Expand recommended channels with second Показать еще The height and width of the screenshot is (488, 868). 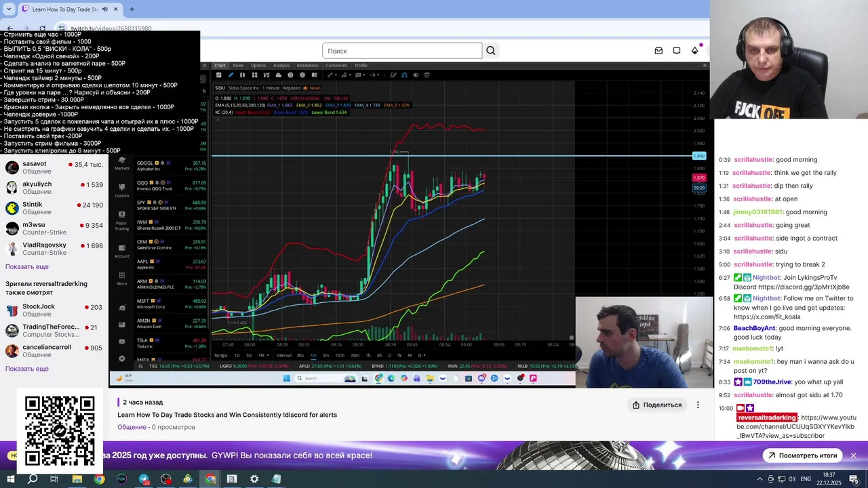click(27, 369)
